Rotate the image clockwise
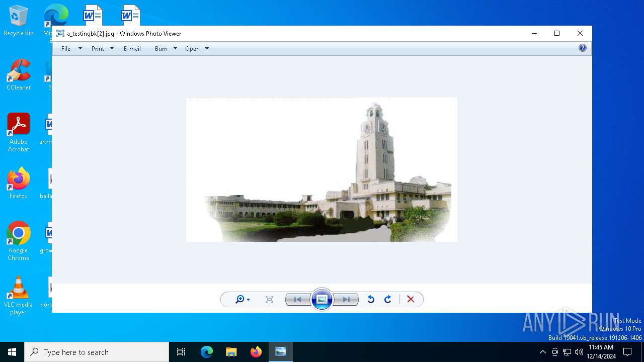Viewport: 644px width, 362px height. click(388, 299)
